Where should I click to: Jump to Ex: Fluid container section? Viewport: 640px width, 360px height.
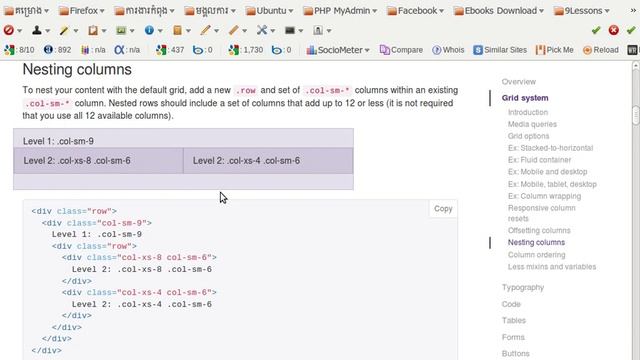point(540,160)
